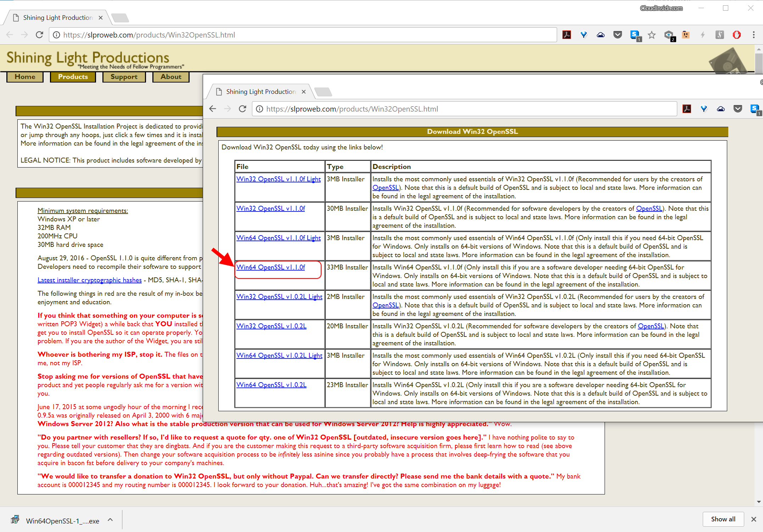Screen dimensions: 763x532
Task: Click the power outlet face extension icon
Action: click(x=686, y=35)
